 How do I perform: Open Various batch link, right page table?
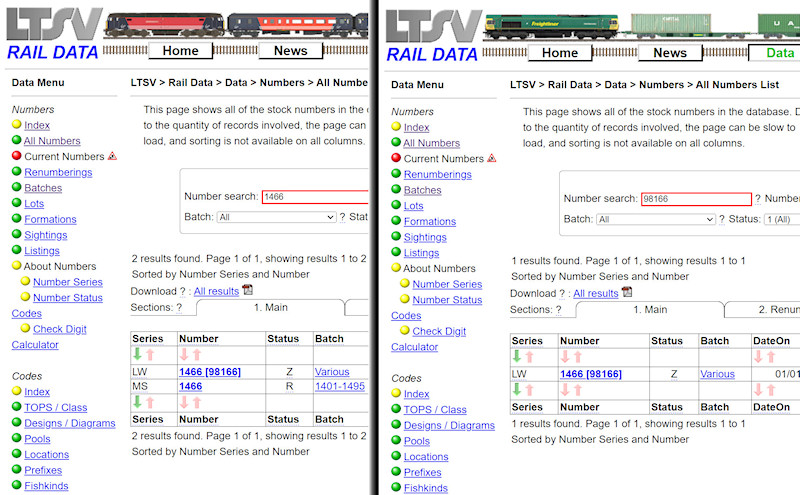717,374
